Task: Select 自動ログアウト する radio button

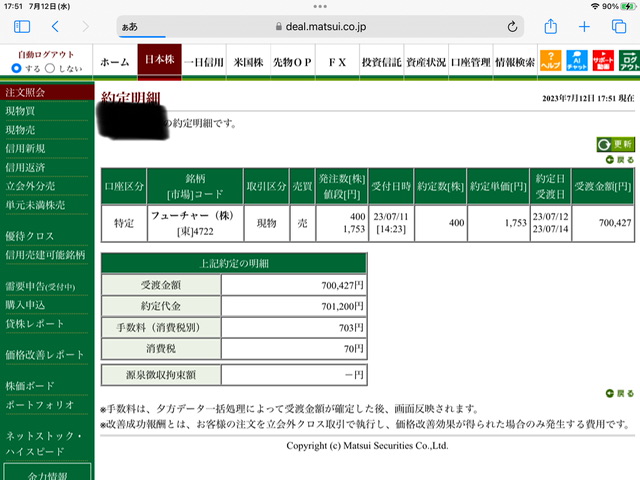Action: 16,68
